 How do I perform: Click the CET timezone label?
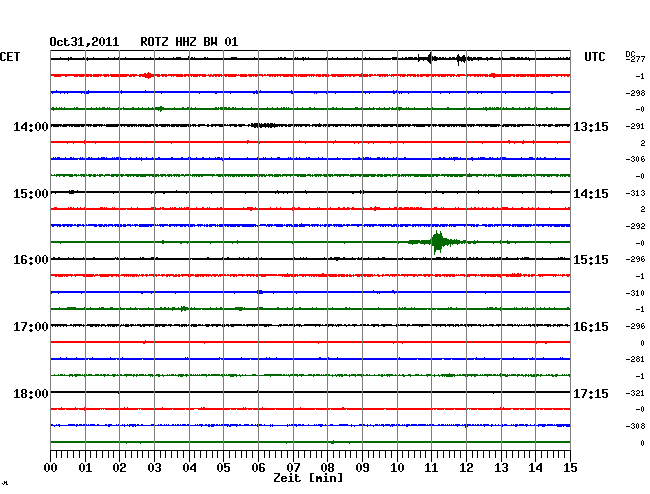[10, 57]
